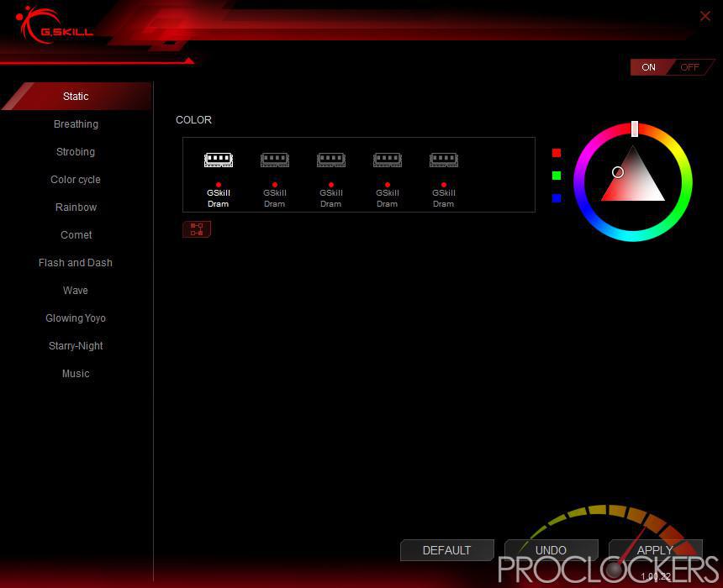The image size is (723, 588).
Task: Click the label of the third GSkill Dram
Action: tap(331, 198)
